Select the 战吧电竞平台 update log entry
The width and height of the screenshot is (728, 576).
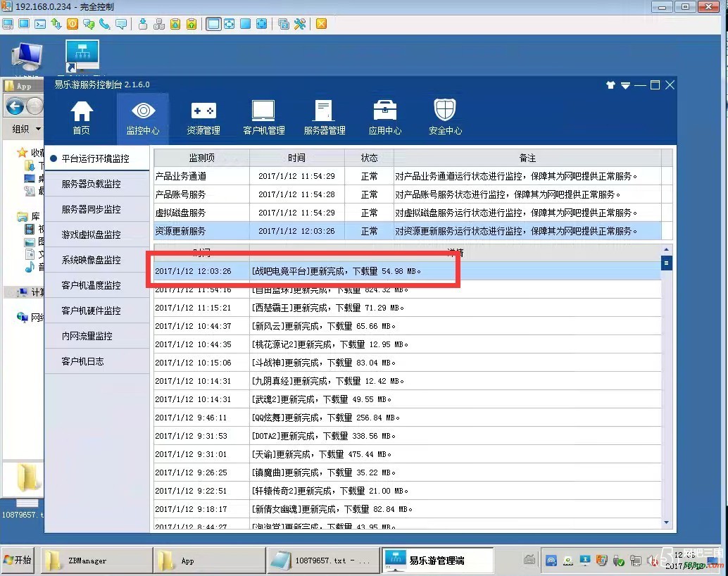click(408, 271)
